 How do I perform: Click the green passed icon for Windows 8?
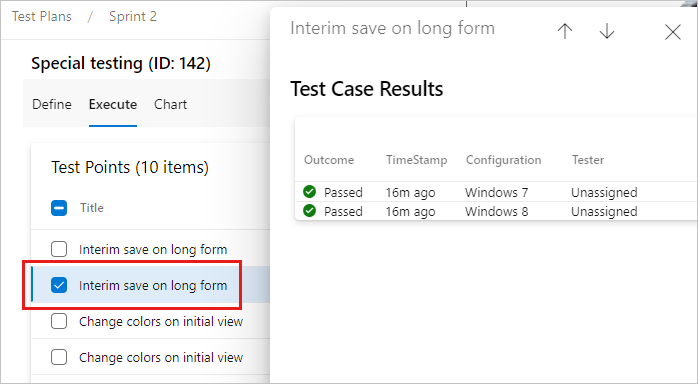pyautogui.click(x=309, y=210)
